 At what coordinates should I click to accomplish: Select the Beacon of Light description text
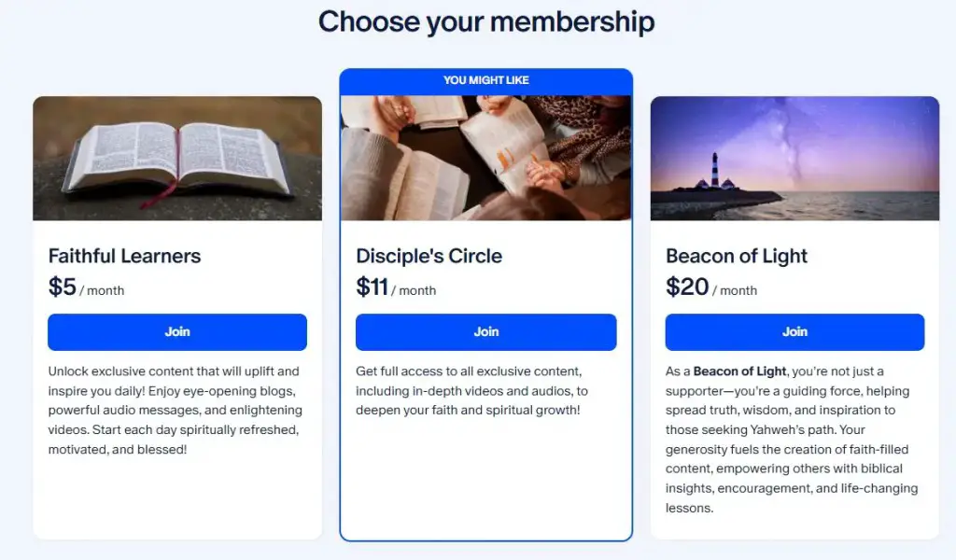(x=794, y=439)
